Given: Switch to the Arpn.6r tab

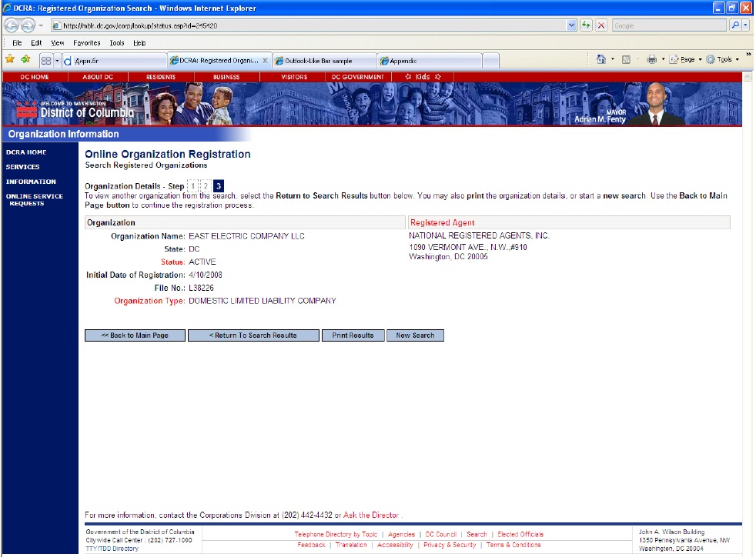Looking at the screenshot, I should [x=114, y=61].
